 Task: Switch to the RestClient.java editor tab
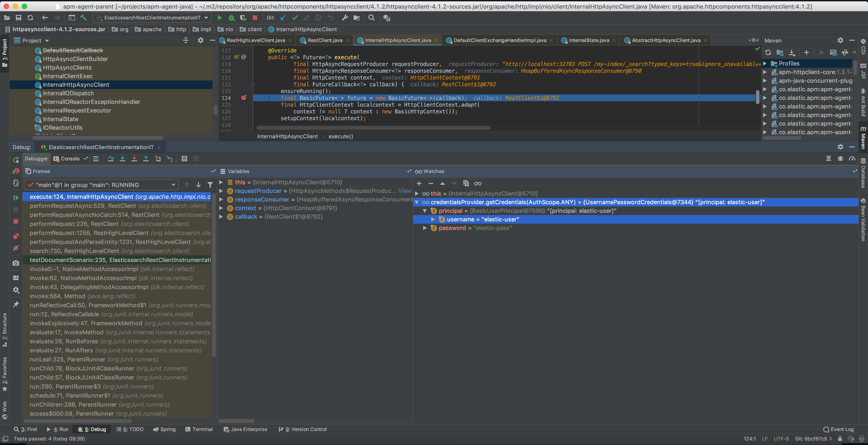tap(325, 40)
